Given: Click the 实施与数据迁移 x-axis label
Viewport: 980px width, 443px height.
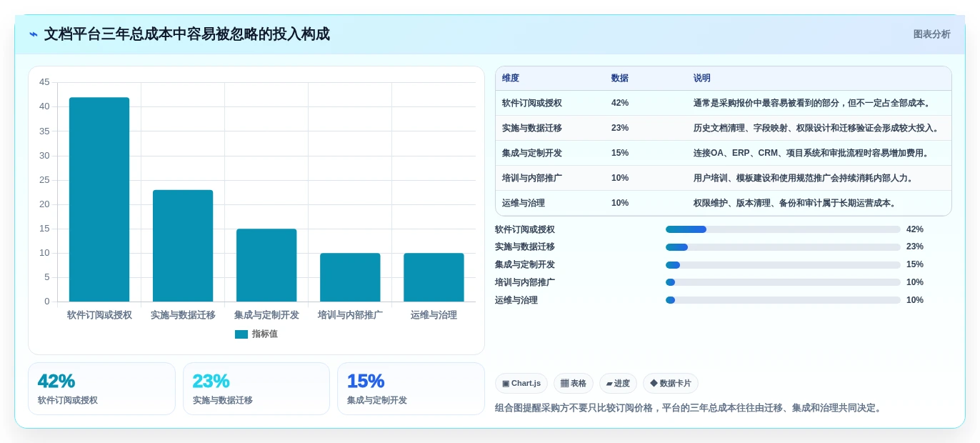Looking at the screenshot, I should [183, 315].
